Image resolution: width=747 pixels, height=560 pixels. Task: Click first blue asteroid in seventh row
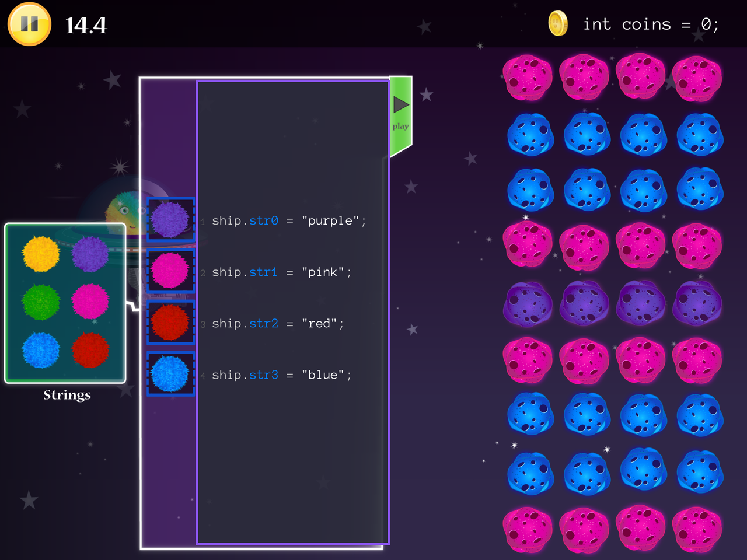click(530, 414)
